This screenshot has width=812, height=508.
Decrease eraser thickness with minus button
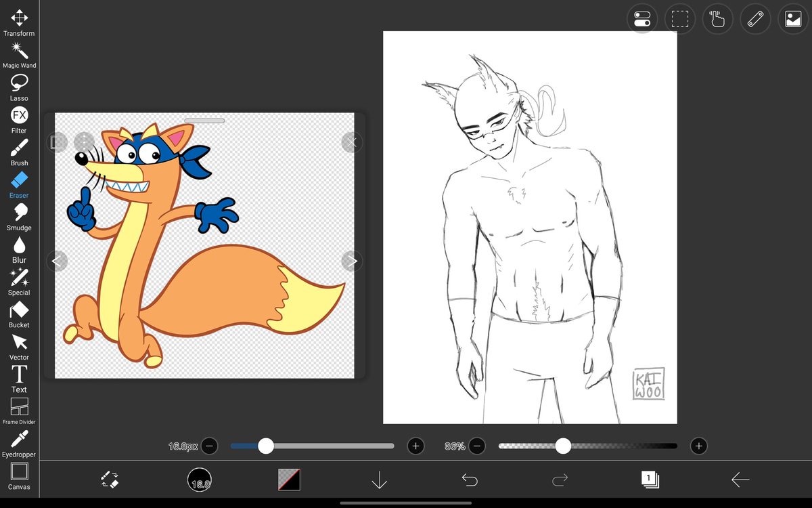click(x=210, y=446)
